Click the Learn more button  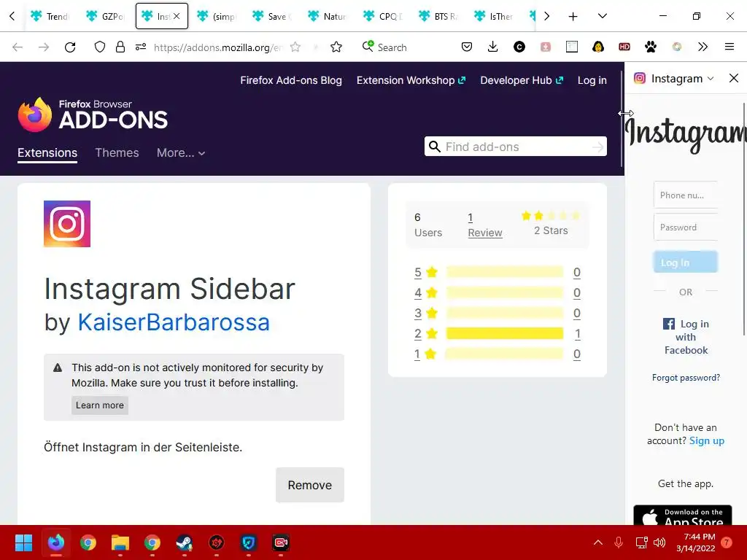(x=99, y=405)
